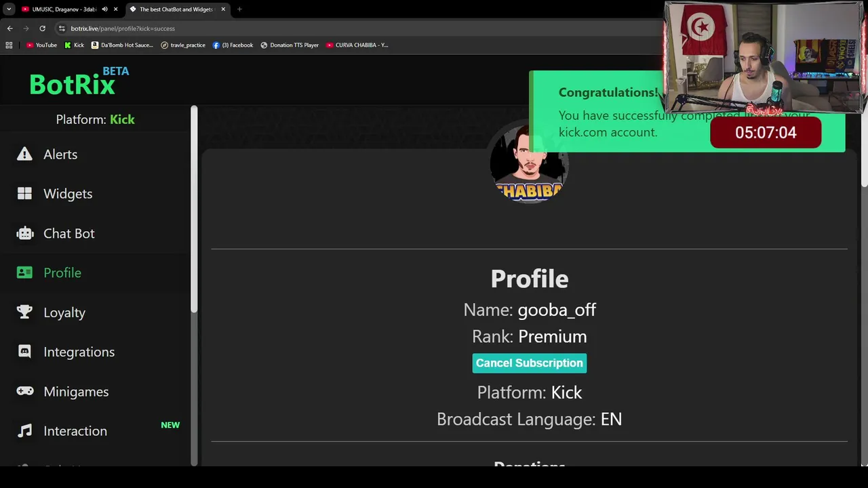
Task: Open the Kick bookmark
Action: (x=74, y=45)
